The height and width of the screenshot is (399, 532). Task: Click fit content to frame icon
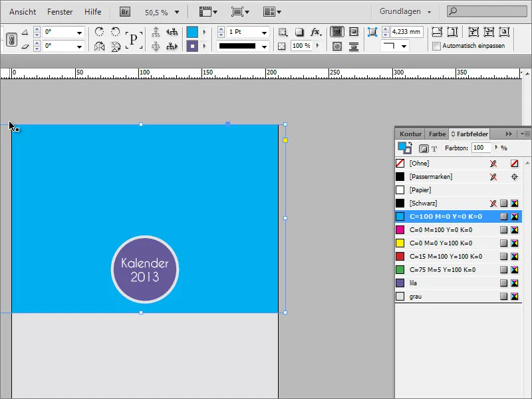coord(473,32)
